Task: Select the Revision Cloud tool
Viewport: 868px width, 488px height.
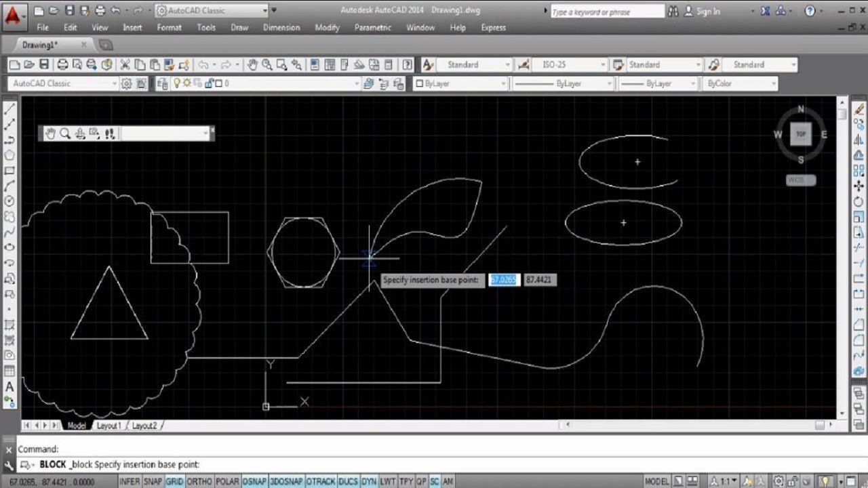Action: coord(9,217)
